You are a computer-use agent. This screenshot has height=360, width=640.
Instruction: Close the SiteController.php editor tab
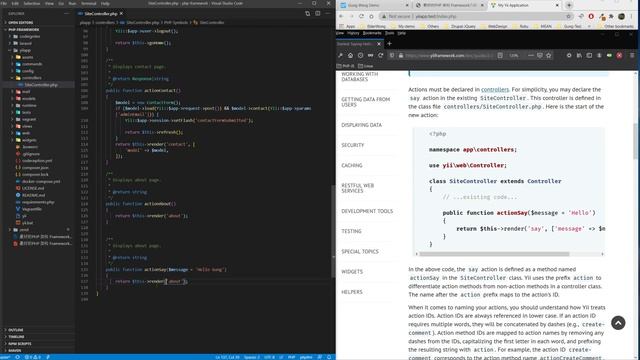pos(121,13)
